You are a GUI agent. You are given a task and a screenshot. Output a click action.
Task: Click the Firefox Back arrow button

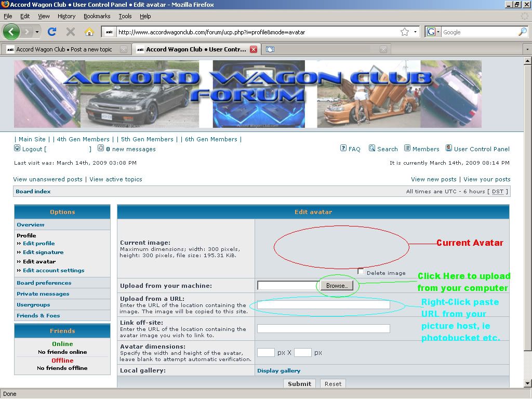11,32
